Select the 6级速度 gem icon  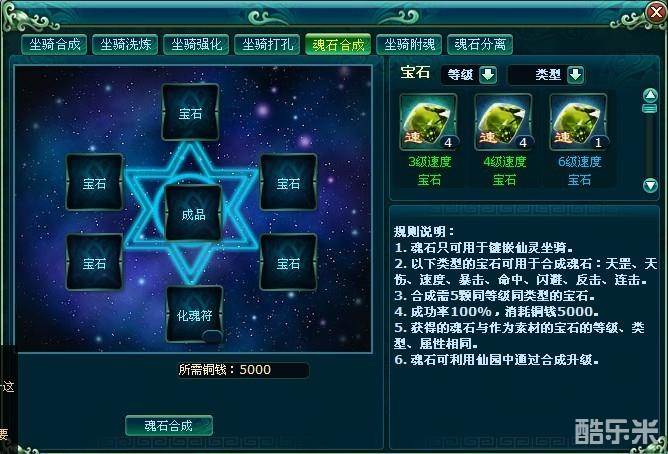click(x=579, y=122)
